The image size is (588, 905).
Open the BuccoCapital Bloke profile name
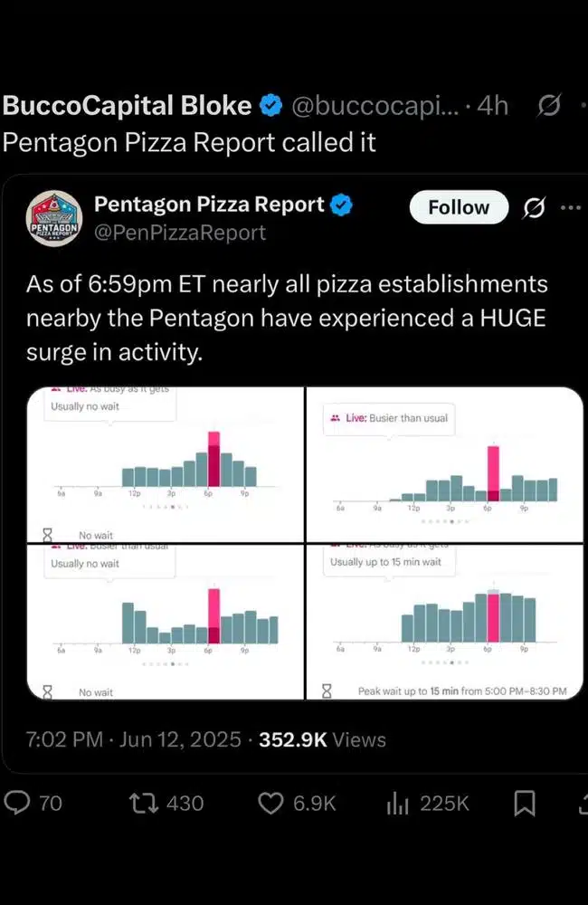(128, 106)
